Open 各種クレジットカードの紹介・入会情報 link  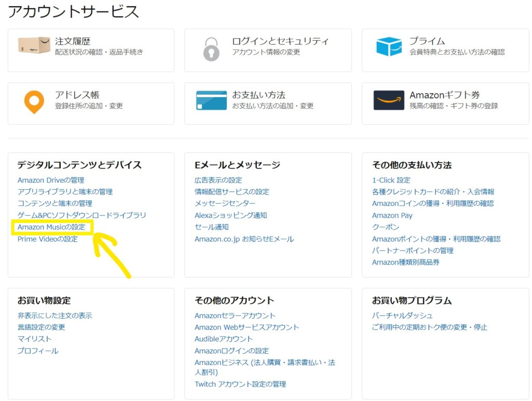pos(433,192)
